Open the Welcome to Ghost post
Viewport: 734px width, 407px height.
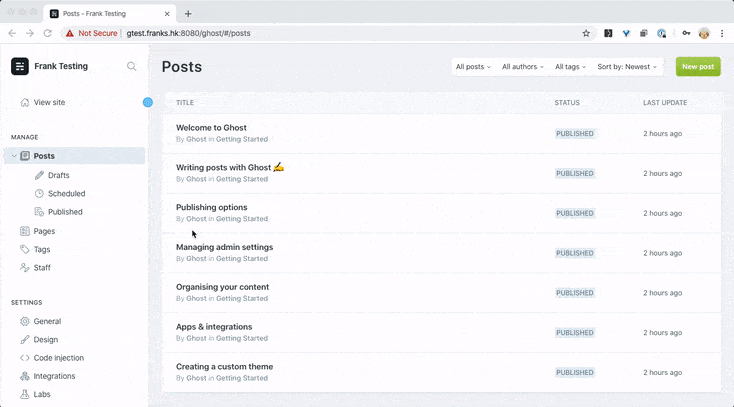tap(211, 128)
